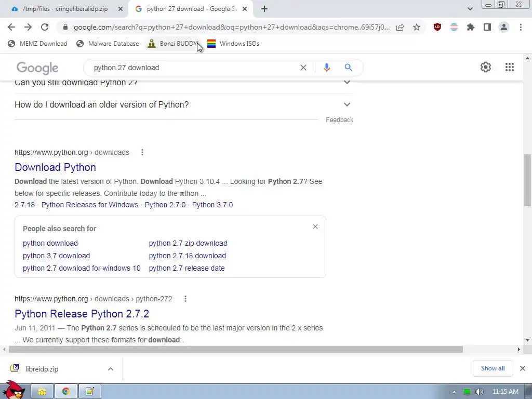
Task: Open Windows ISOs bookmark
Action: pos(233,44)
